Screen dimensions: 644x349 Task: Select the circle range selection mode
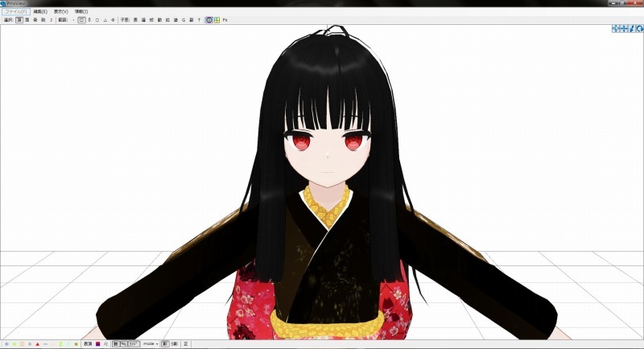(97, 19)
